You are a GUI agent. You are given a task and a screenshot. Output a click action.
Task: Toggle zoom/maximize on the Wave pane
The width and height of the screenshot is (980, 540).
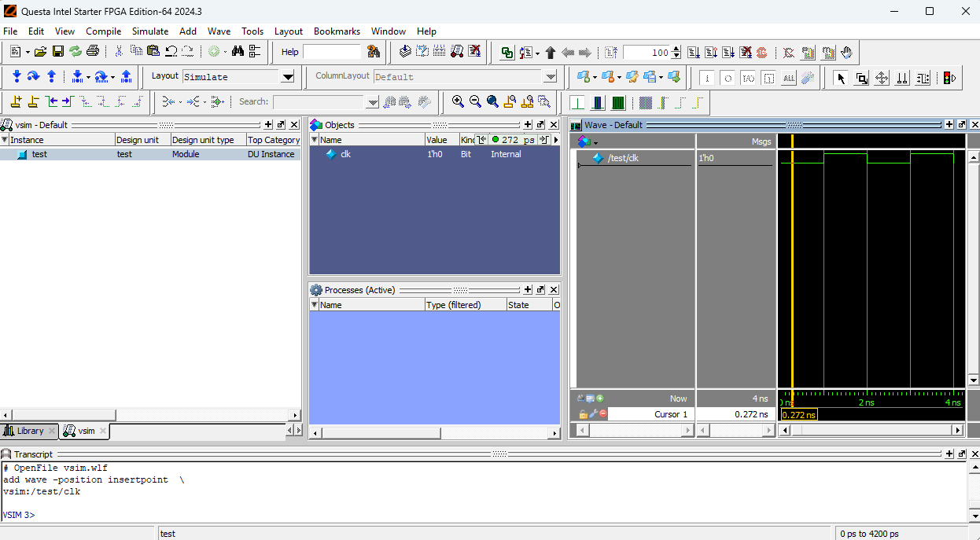coord(949,125)
